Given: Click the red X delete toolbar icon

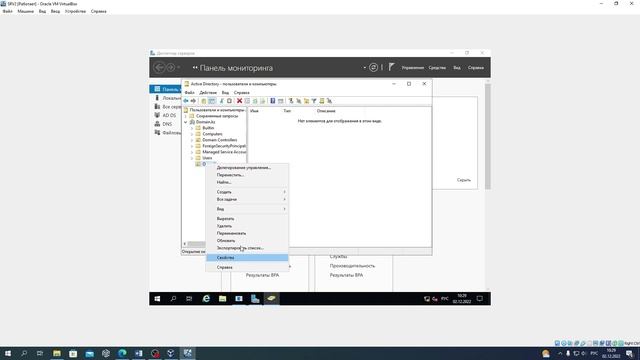Looking at the screenshot, I should (240, 101).
